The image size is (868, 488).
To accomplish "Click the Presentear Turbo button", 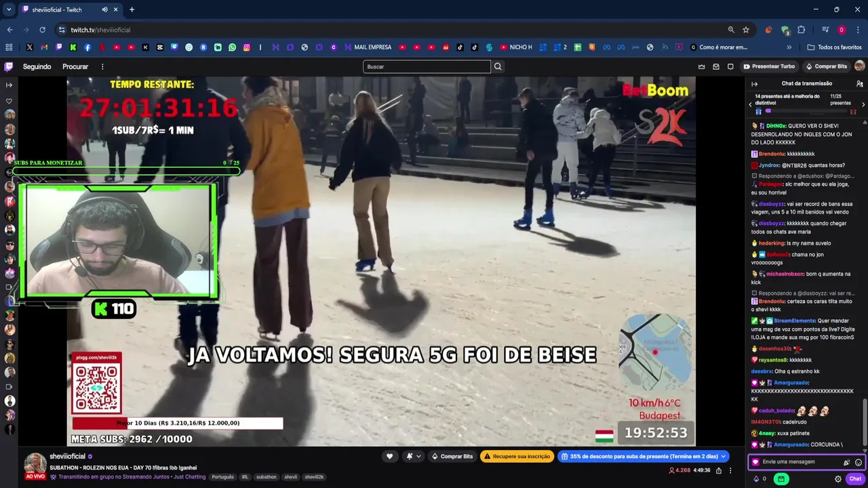I will point(769,66).
